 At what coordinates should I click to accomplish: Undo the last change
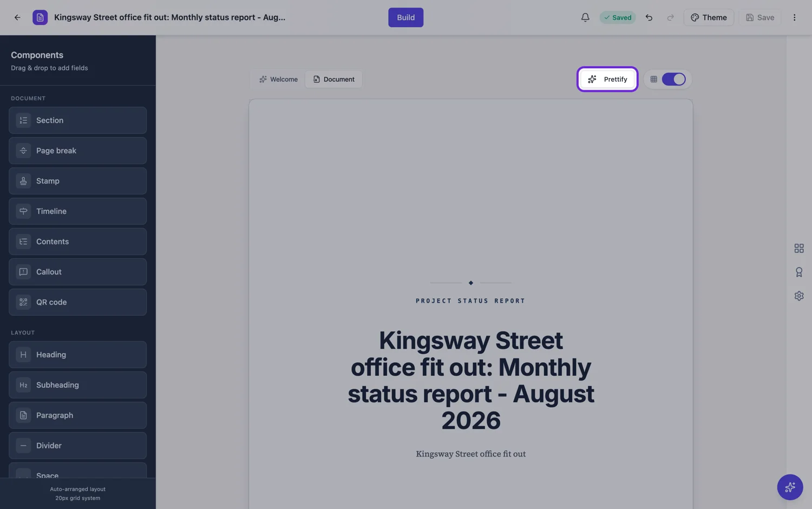(649, 17)
